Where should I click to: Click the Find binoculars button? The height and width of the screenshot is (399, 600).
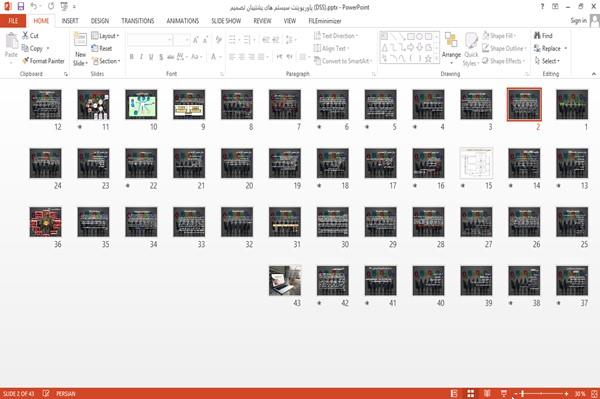click(543, 36)
